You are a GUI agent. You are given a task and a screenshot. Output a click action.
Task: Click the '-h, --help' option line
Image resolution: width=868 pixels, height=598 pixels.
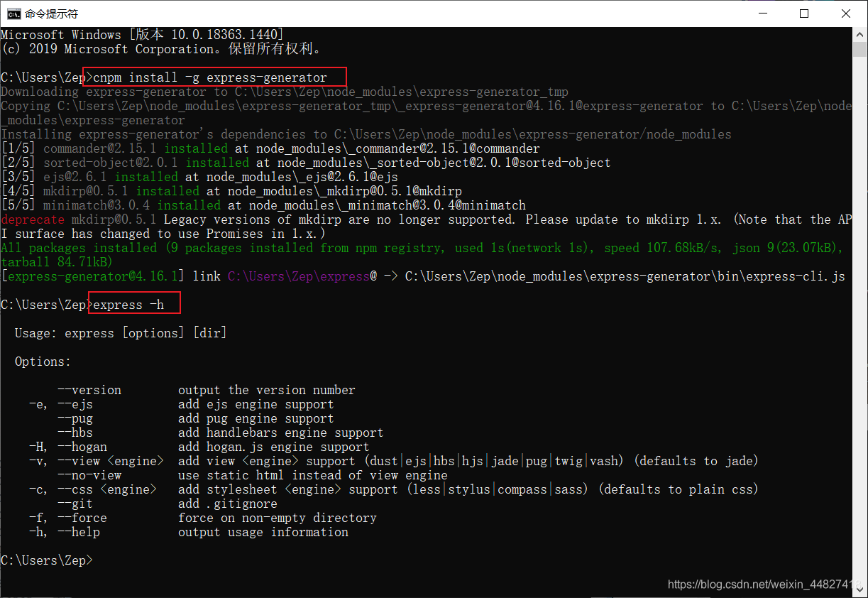pos(188,532)
